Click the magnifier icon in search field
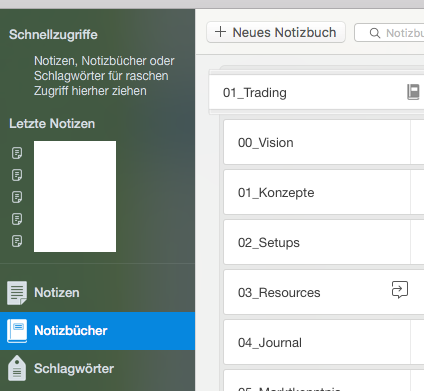The height and width of the screenshot is (391, 424). 375,33
